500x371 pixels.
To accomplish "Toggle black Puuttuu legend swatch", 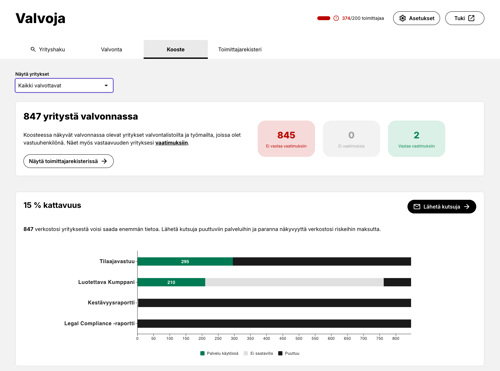I will click(x=280, y=353).
